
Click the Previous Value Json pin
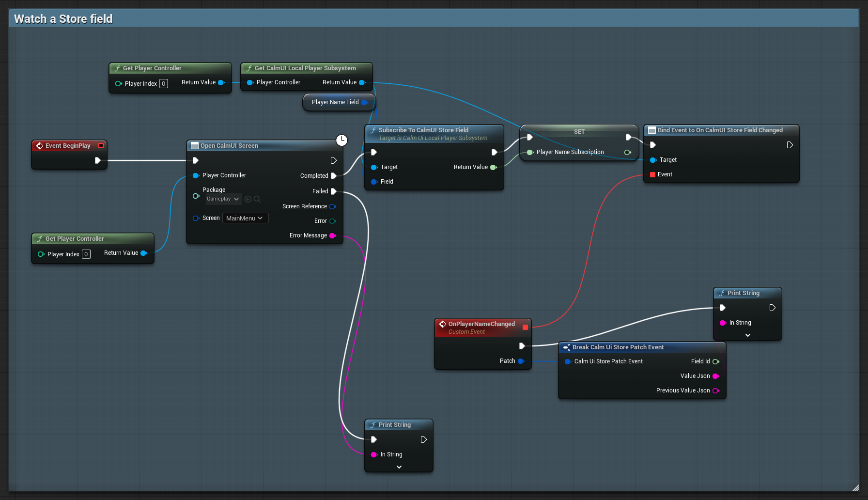coord(716,391)
